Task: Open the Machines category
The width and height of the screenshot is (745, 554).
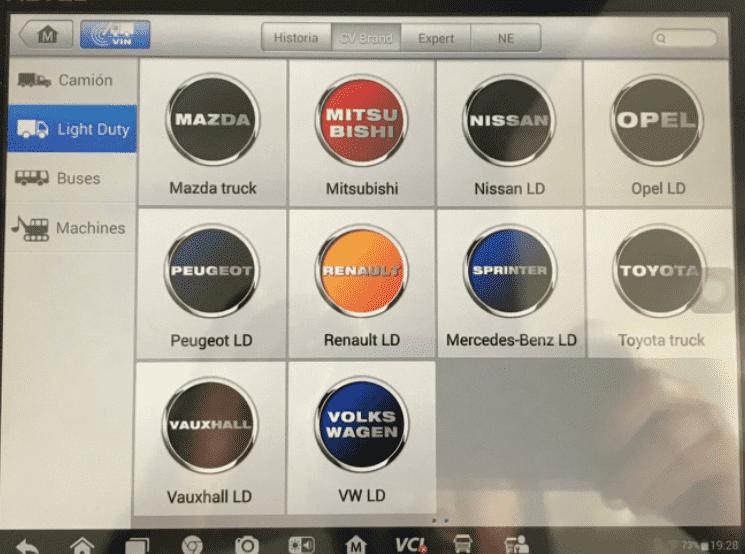Action: [72, 228]
